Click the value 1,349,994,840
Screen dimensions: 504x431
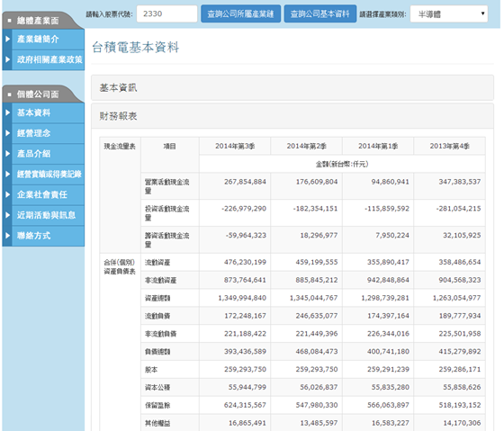[242, 298]
